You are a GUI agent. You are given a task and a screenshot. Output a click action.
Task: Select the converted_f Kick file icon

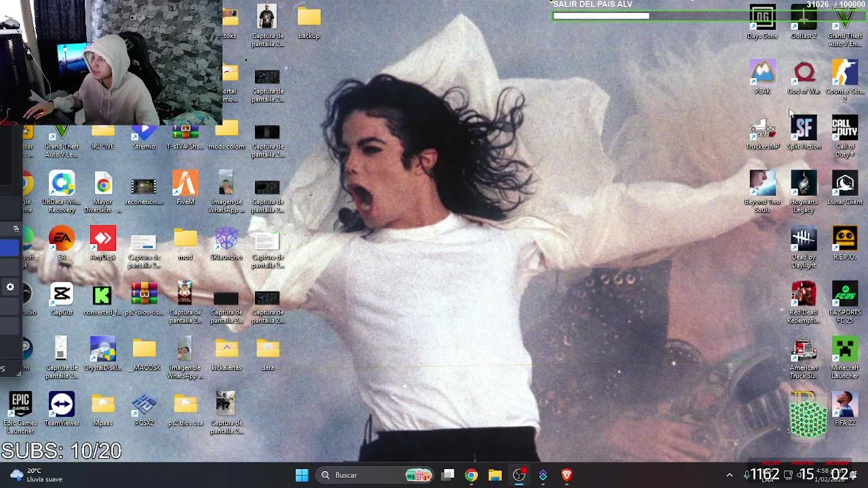[x=103, y=300]
